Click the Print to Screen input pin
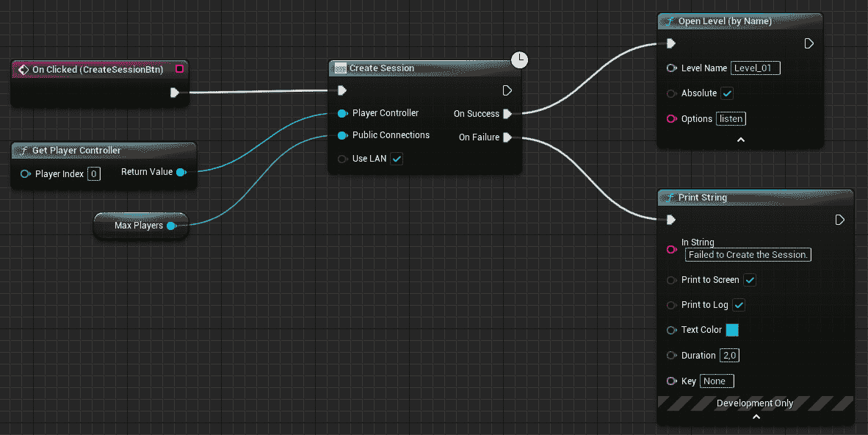 [x=671, y=281]
